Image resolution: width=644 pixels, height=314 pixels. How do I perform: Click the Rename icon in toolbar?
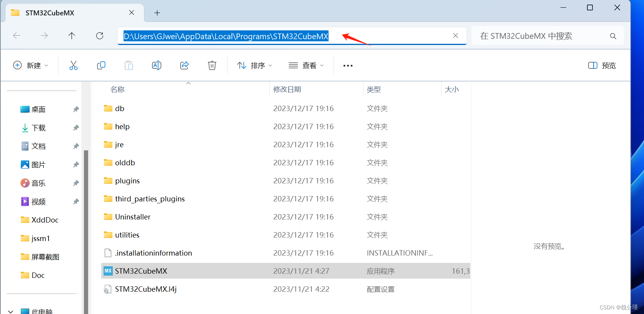tap(157, 65)
